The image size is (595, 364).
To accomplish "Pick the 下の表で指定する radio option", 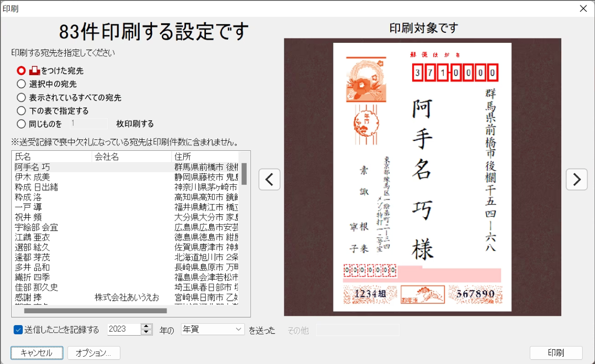I will click(x=21, y=111).
